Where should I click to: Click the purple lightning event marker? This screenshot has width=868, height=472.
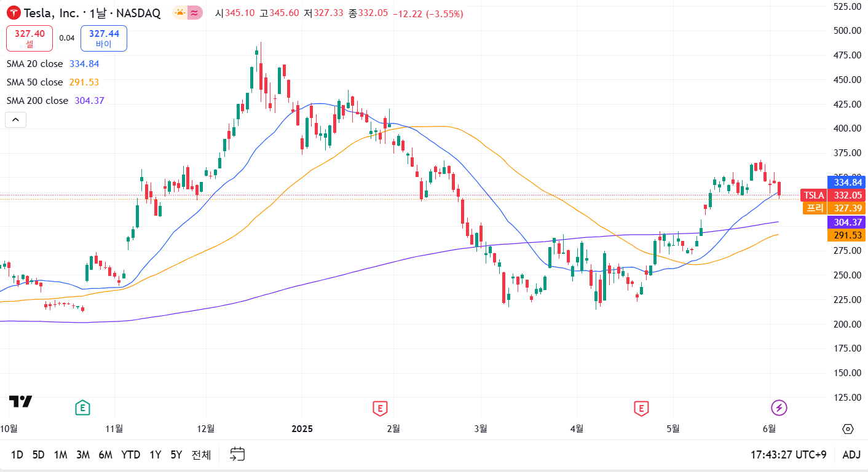(779, 407)
